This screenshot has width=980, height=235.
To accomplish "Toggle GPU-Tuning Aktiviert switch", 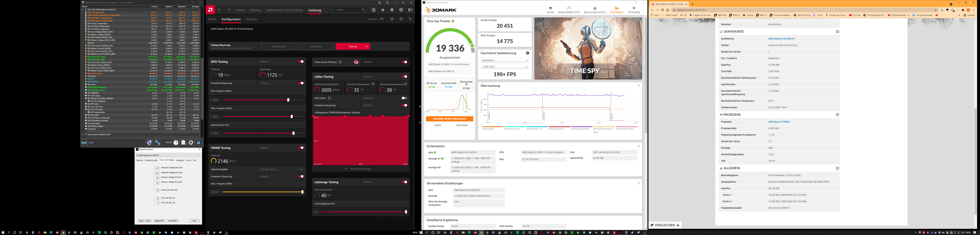I will (301, 62).
